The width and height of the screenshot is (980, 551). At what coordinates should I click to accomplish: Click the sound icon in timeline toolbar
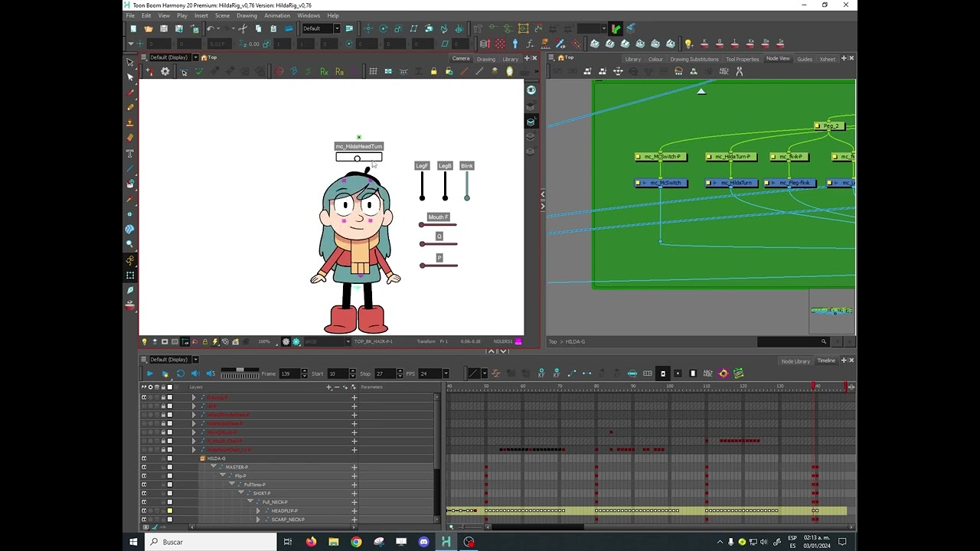(x=194, y=373)
